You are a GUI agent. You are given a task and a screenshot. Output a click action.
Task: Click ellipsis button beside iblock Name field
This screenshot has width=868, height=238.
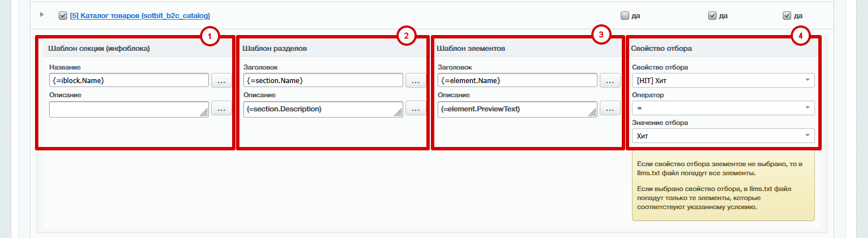(x=221, y=81)
